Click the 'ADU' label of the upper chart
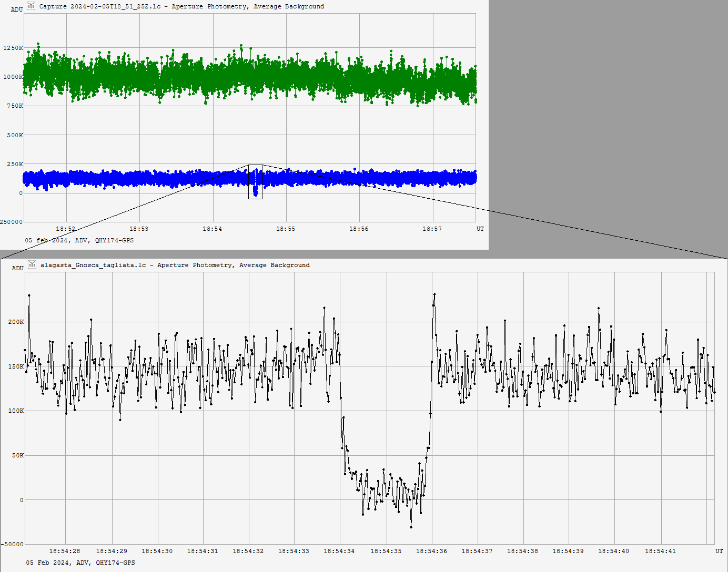Image resolution: width=728 pixels, height=572 pixels. tap(17, 9)
